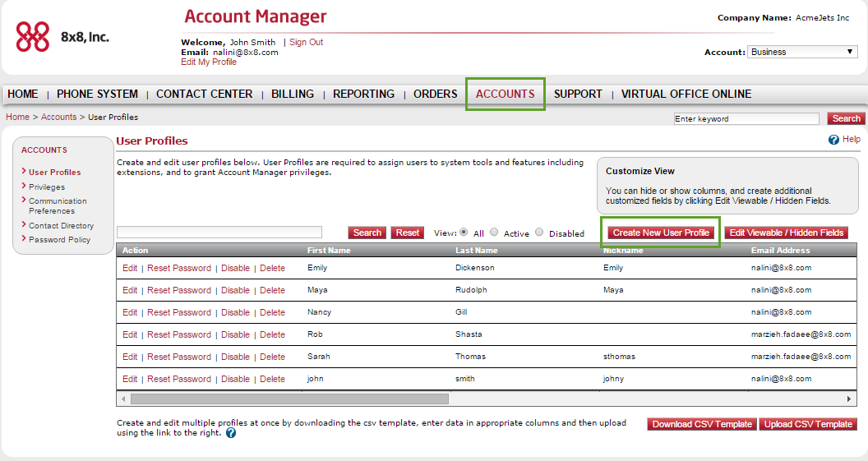
Task: Click the table scrollbar left arrow
Action: (x=123, y=399)
